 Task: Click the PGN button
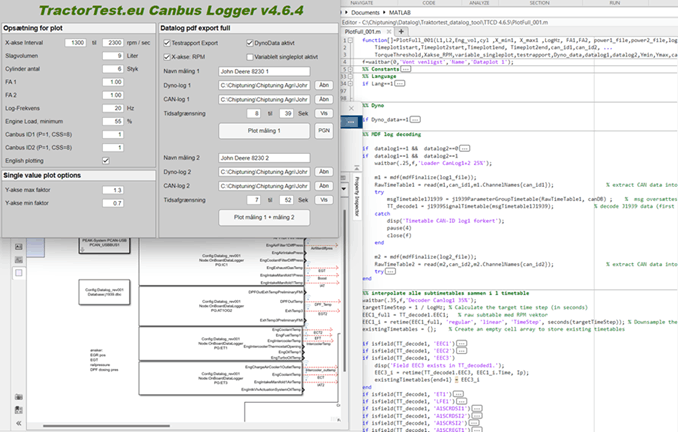(x=324, y=131)
